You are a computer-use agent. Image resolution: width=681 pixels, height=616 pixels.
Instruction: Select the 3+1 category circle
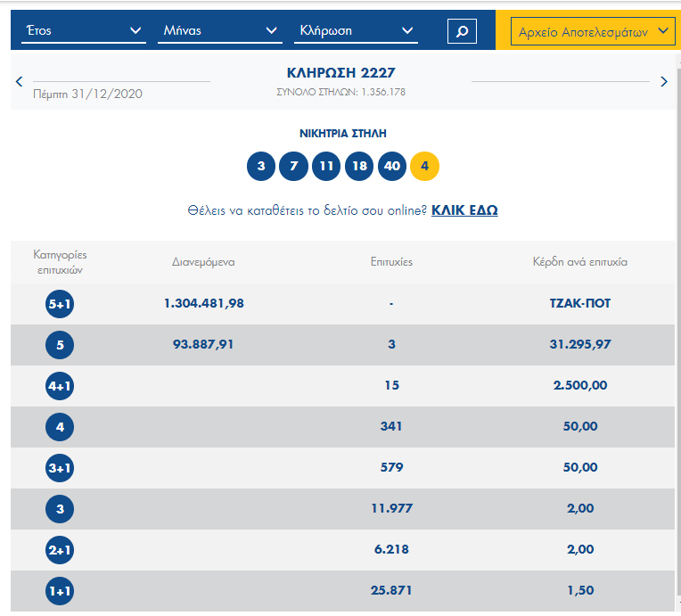60,468
